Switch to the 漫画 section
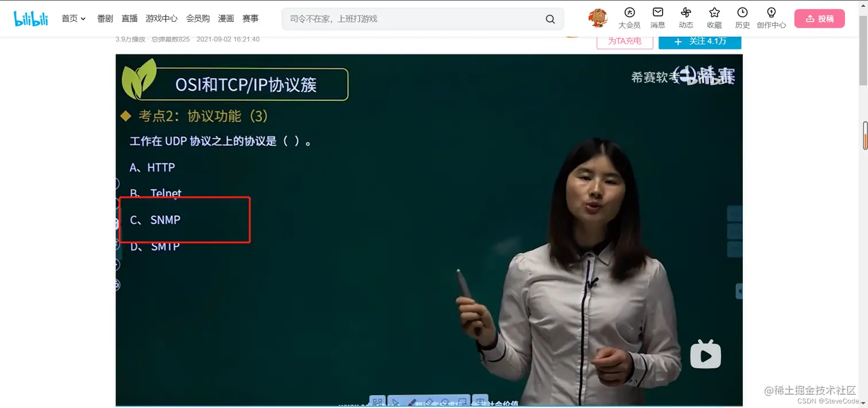868x408 pixels. point(226,18)
